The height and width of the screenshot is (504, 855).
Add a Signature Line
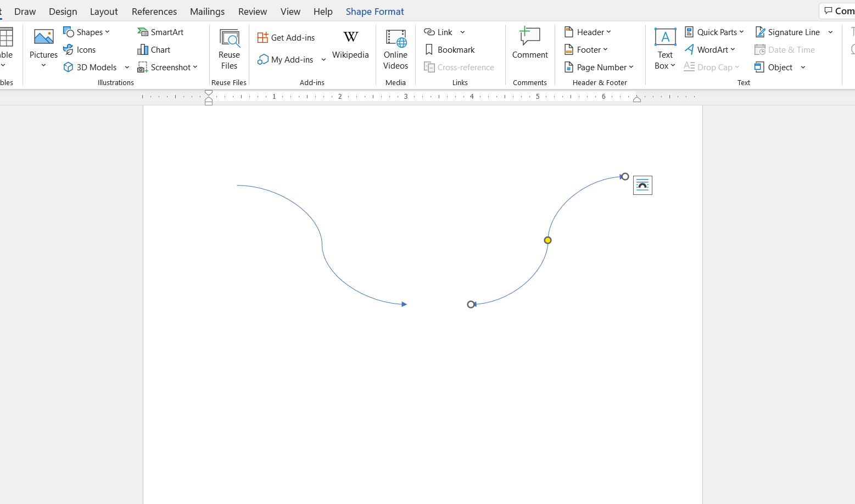tap(787, 32)
